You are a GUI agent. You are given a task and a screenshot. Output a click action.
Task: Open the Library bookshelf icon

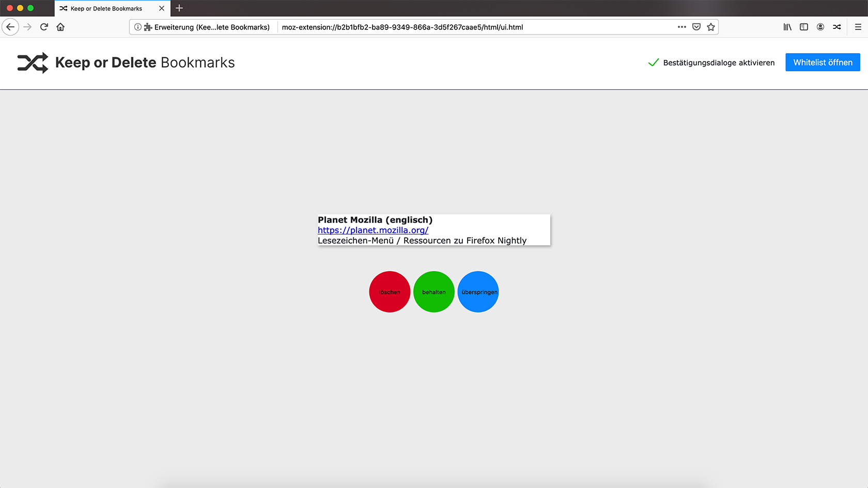tap(787, 27)
